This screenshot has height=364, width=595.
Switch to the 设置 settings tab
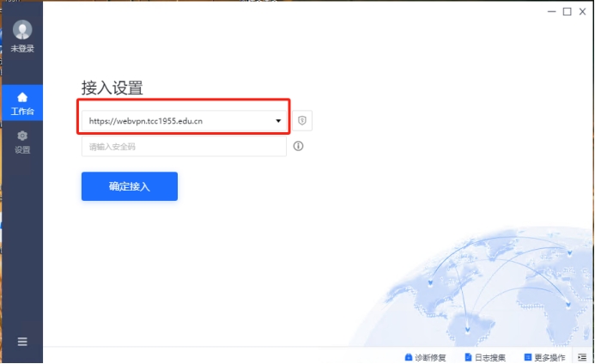pyautogui.click(x=22, y=143)
